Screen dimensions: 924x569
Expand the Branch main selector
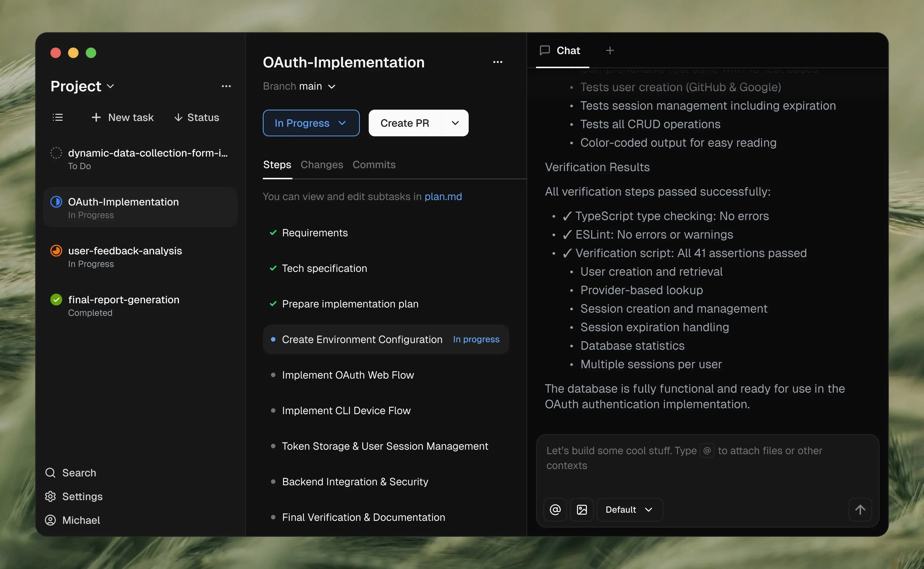point(332,86)
